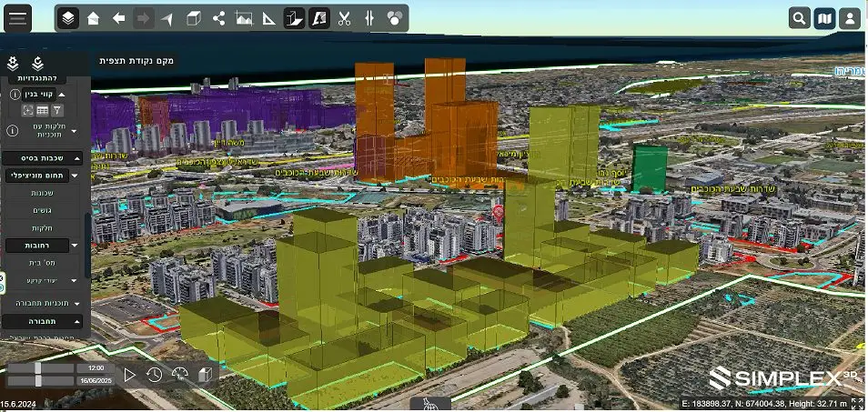Open the elevation profile chart tool

tap(244, 19)
